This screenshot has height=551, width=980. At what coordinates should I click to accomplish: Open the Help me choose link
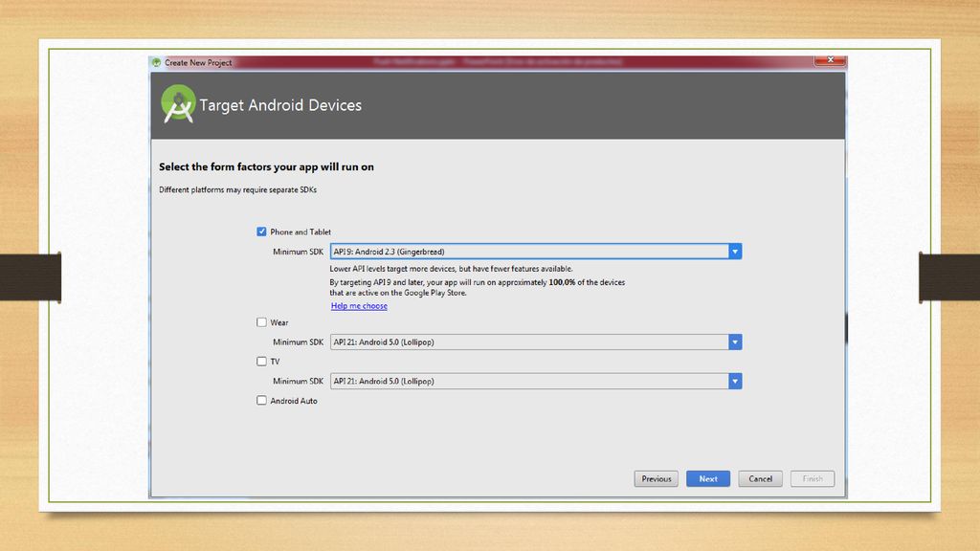(x=359, y=305)
